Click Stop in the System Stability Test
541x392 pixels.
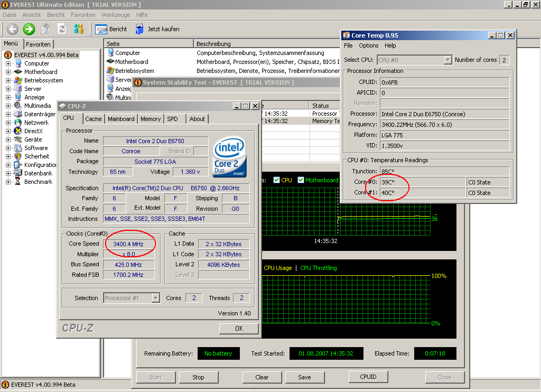click(x=199, y=377)
